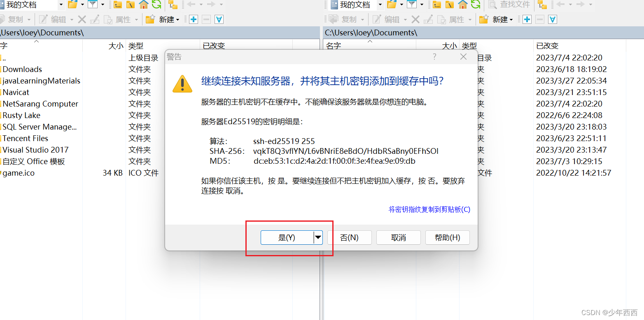This screenshot has height=320, width=644.
Task: Click right panel path C:\Users\loey\Documents\
Action: click(371, 32)
